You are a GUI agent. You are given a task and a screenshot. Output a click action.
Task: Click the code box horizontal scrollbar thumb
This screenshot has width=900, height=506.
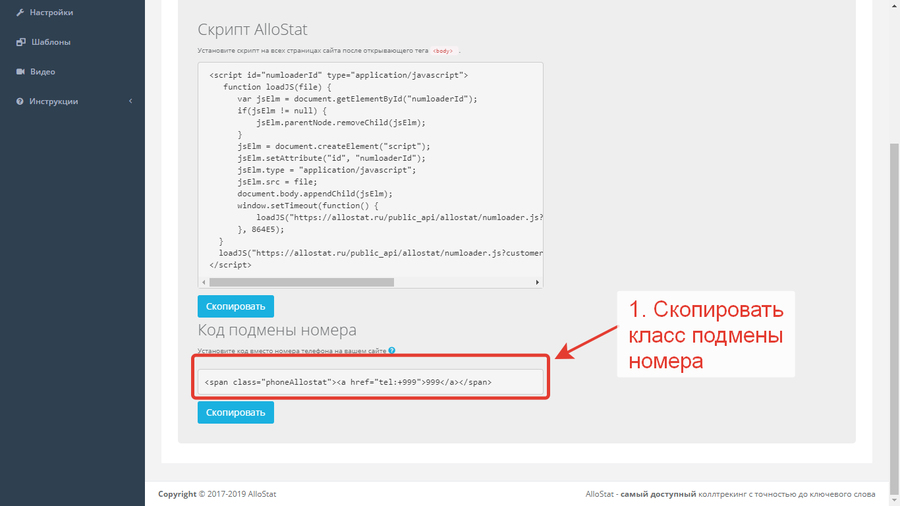[301, 282]
